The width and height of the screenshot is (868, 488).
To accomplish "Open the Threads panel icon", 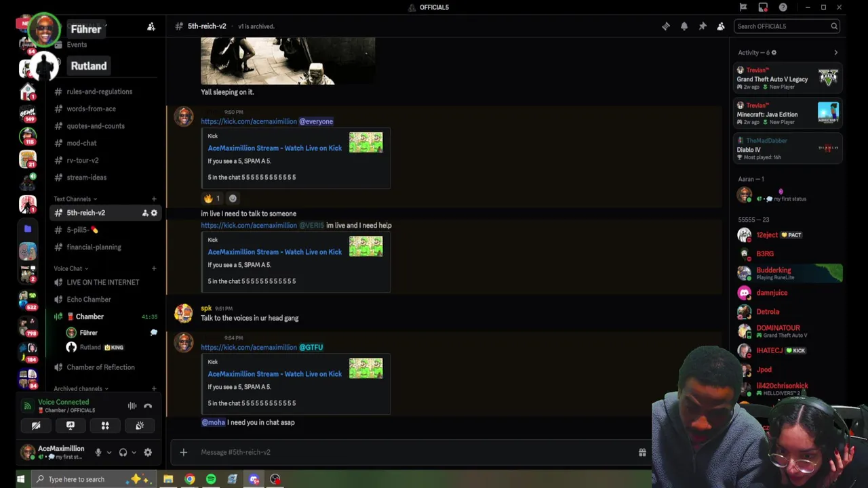I will (666, 26).
